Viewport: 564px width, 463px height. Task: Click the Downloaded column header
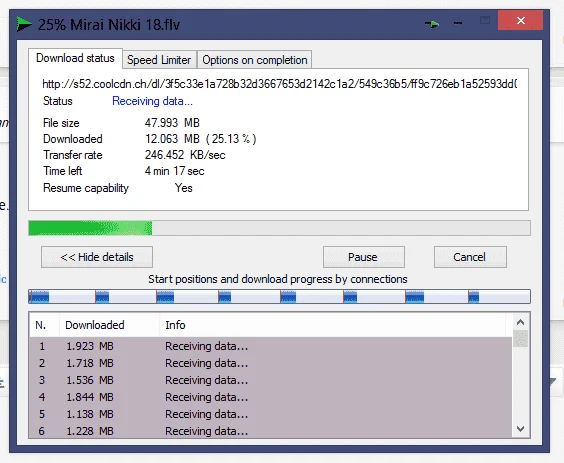coord(109,325)
